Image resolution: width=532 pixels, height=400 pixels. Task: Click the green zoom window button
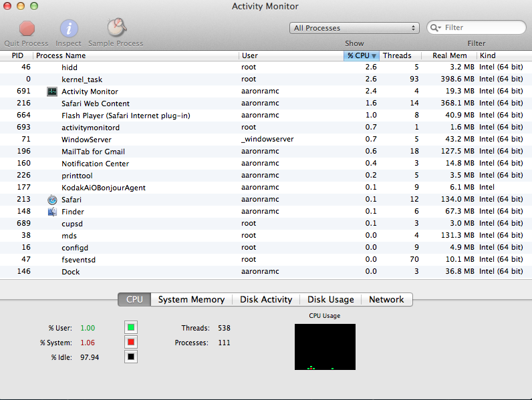coord(34,6)
